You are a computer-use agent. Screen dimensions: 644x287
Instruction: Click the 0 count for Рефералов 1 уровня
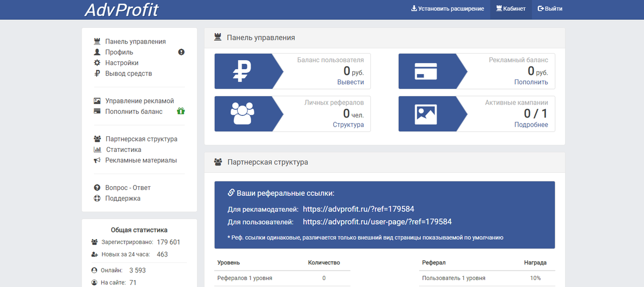[324, 278]
